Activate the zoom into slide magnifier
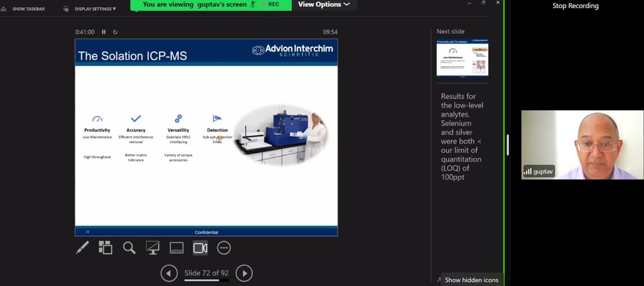Image resolution: width=644 pixels, height=286 pixels. coord(129,248)
